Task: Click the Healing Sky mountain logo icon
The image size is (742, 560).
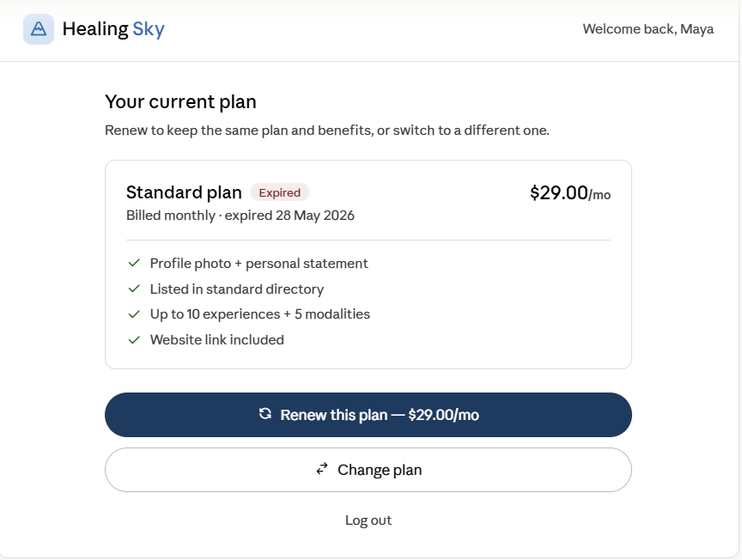Action: tap(39, 29)
